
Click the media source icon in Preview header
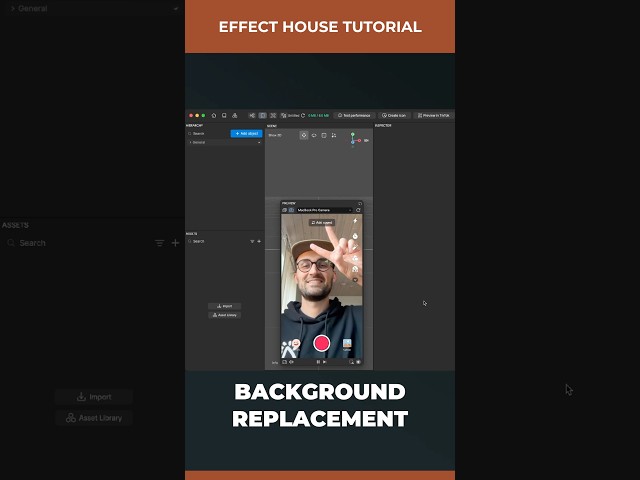click(x=284, y=210)
